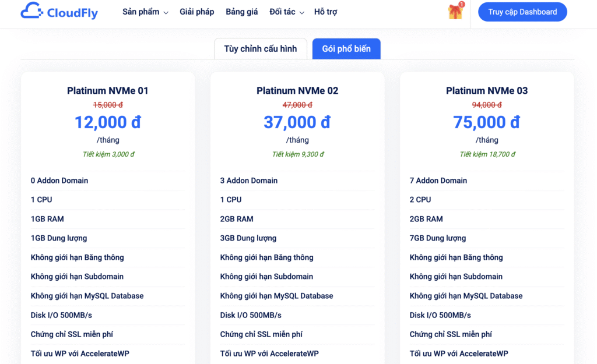This screenshot has height=364, width=597.
Task: Click the struck-through 47,000 đ original price
Action: coord(297,105)
